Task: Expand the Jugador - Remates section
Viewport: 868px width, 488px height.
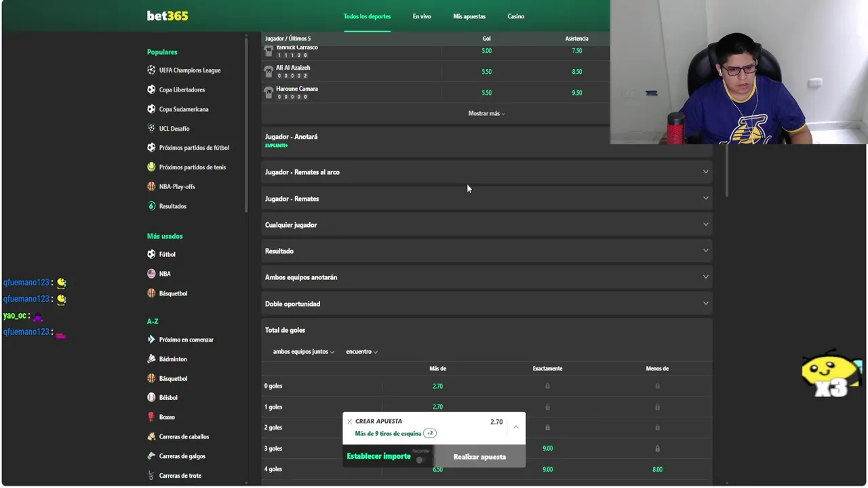Action: [486, 199]
